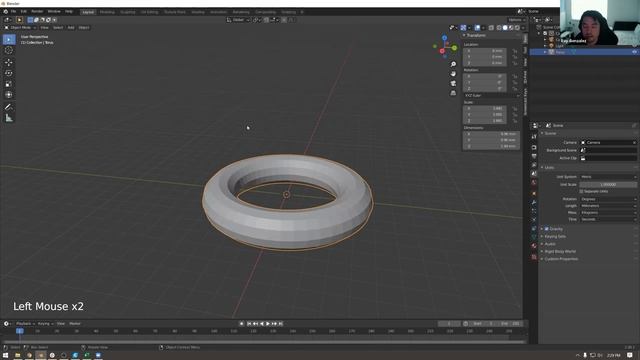Open the Window menu

pyautogui.click(x=54, y=11)
